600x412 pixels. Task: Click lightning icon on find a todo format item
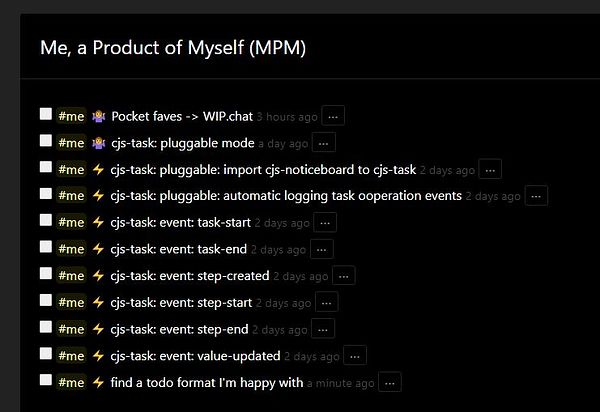coord(98,382)
